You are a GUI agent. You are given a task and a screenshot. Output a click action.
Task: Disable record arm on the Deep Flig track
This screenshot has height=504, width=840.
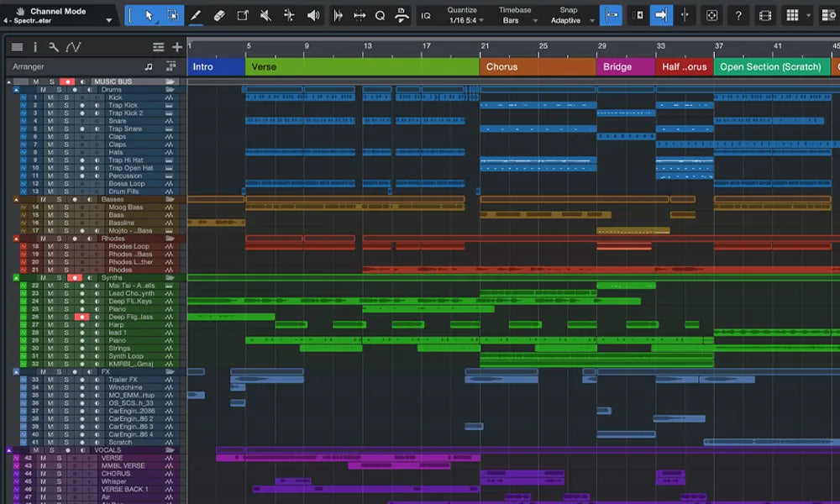pyautogui.click(x=81, y=317)
